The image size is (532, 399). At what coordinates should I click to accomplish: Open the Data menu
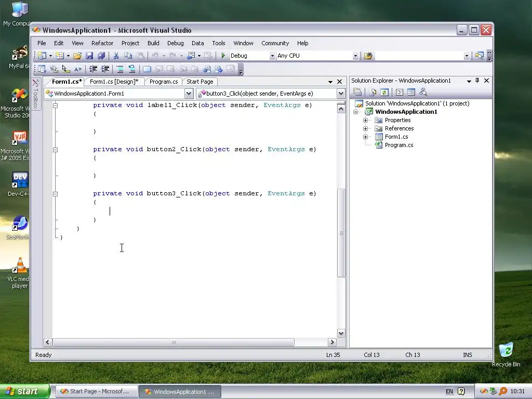pos(197,43)
